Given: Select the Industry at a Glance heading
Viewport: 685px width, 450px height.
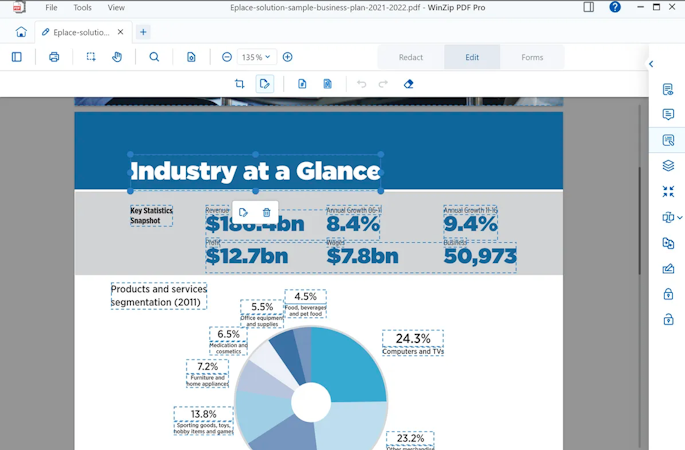Looking at the screenshot, I should tap(256, 172).
